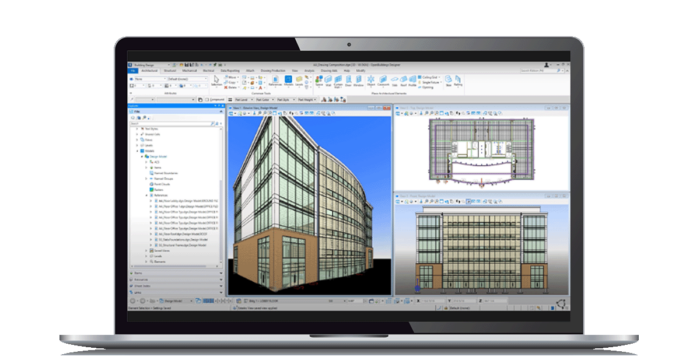Open the File tab
Screen dimensions: 700x360
pos(133,71)
